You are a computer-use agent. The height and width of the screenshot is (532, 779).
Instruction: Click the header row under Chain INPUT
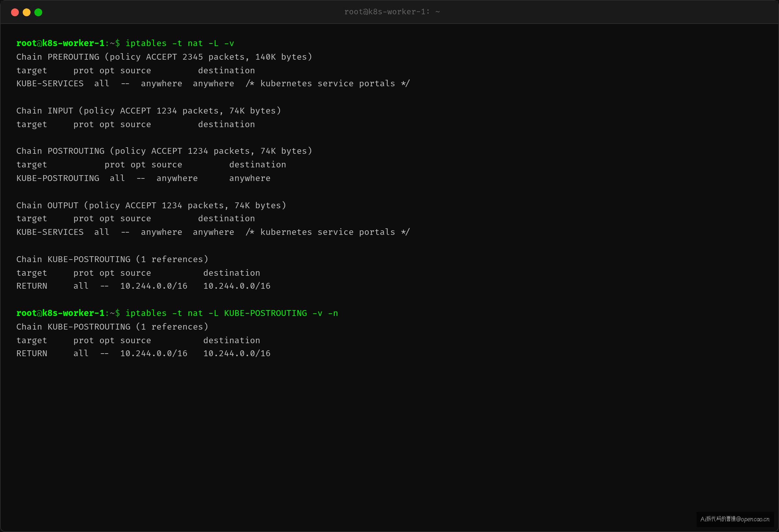click(x=135, y=124)
